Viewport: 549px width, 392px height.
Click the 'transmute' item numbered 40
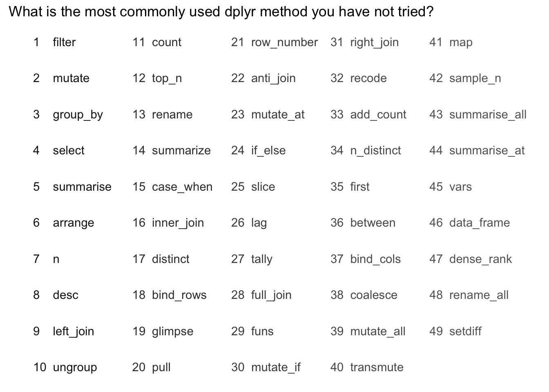pyautogui.click(x=377, y=367)
